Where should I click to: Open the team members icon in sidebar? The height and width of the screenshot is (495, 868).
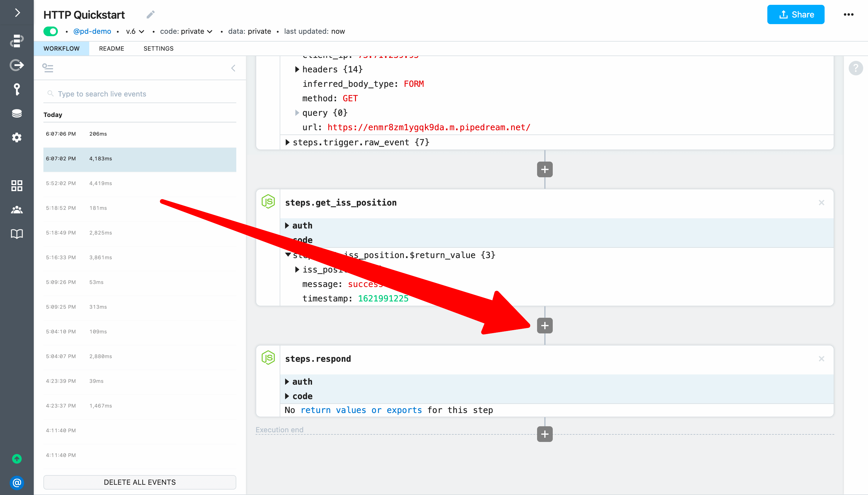[x=17, y=210]
